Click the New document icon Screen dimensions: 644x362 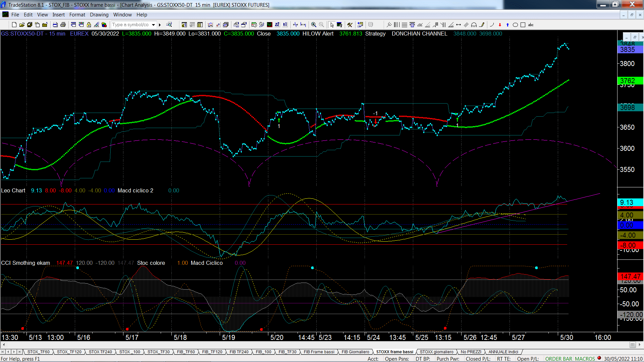[14, 24]
